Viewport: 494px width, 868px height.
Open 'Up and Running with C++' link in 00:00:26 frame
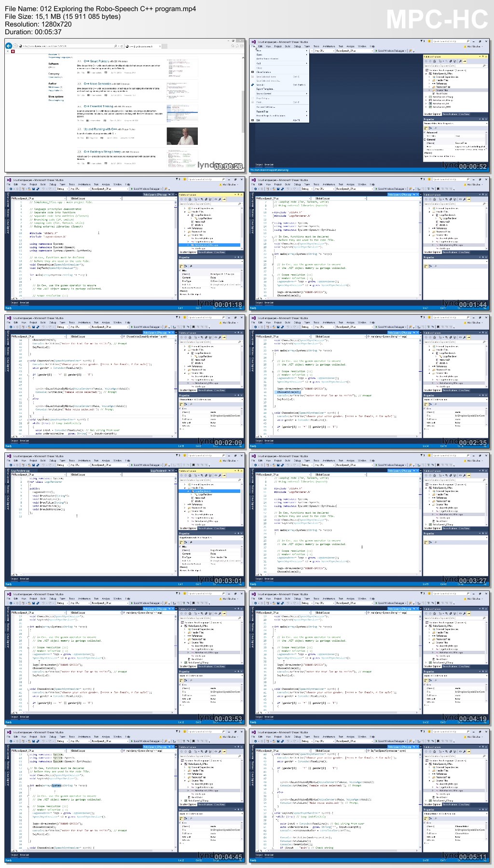[x=100, y=129]
